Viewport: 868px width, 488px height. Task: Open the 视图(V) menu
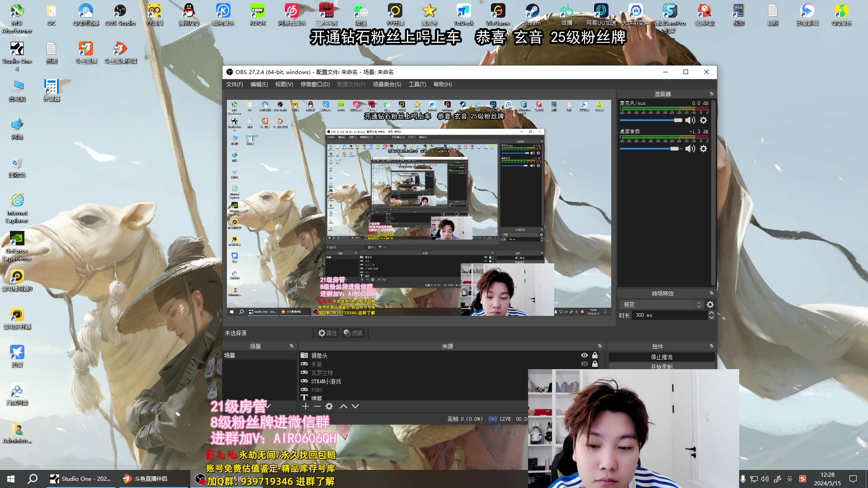(284, 84)
